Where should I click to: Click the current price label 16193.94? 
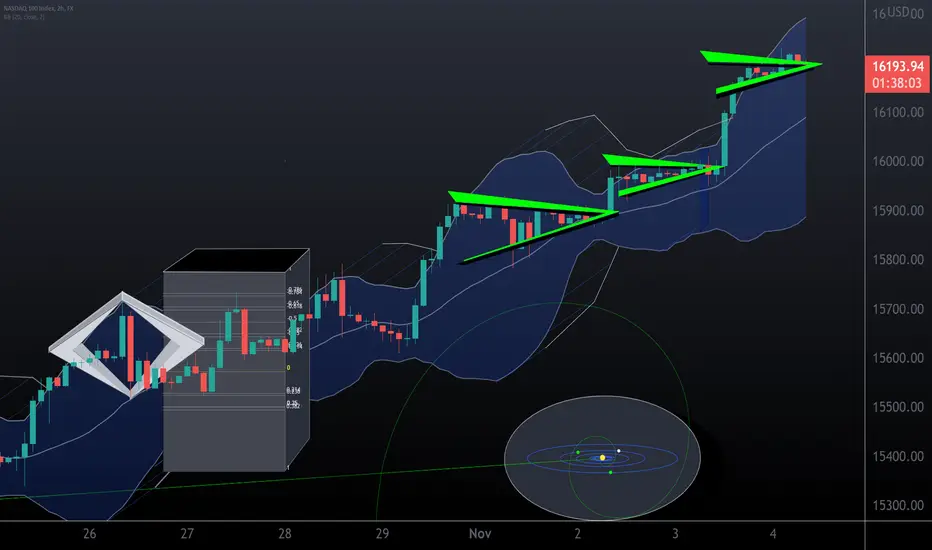point(898,67)
